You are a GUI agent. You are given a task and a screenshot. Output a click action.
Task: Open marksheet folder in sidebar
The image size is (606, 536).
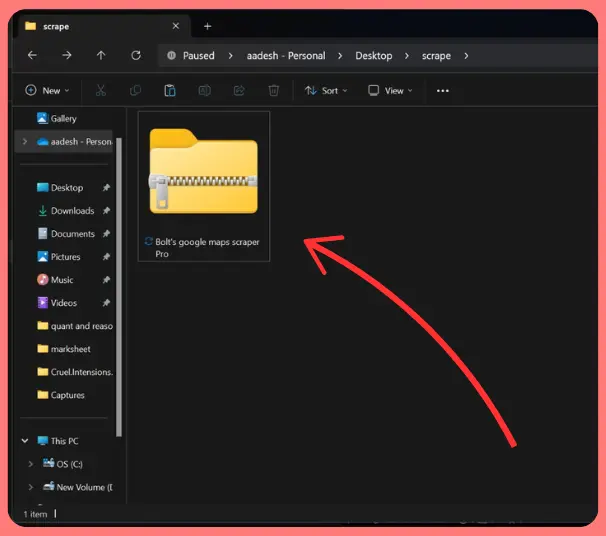tap(64, 349)
